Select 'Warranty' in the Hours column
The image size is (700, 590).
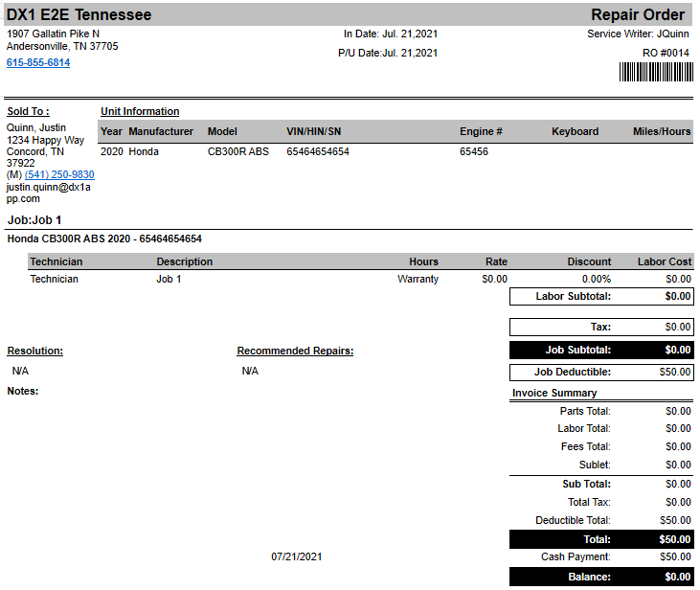pos(418,279)
